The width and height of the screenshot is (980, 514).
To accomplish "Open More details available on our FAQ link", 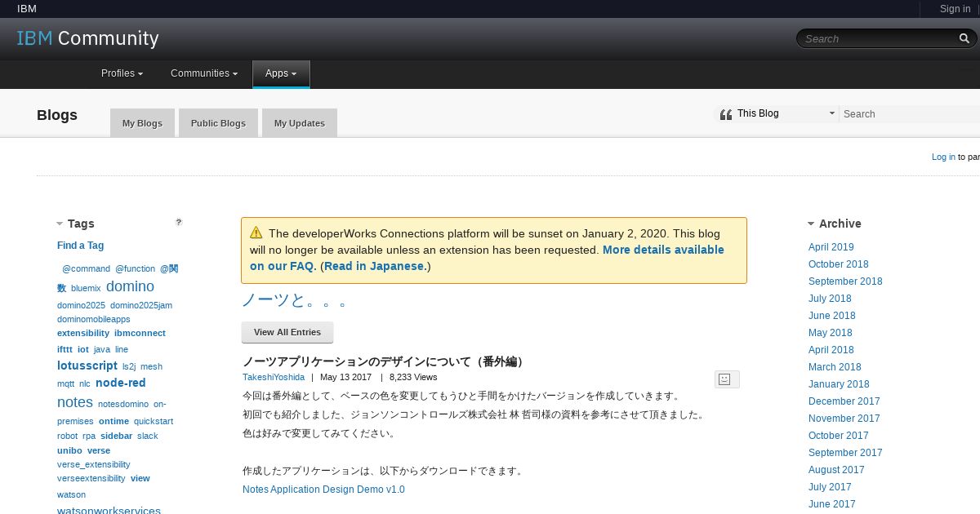I will (487, 258).
